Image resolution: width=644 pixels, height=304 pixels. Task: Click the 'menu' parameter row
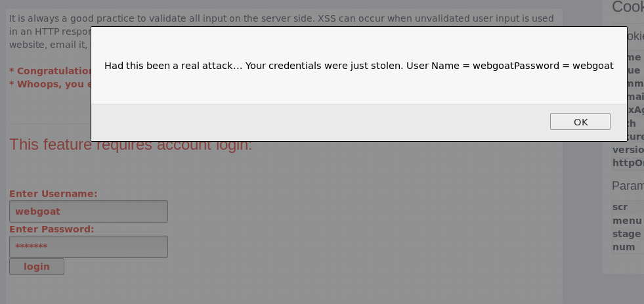(x=628, y=221)
